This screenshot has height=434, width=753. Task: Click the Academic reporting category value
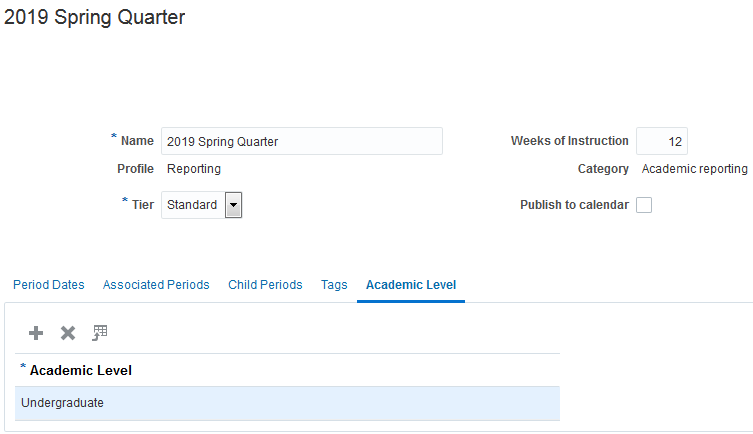point(694,169)
